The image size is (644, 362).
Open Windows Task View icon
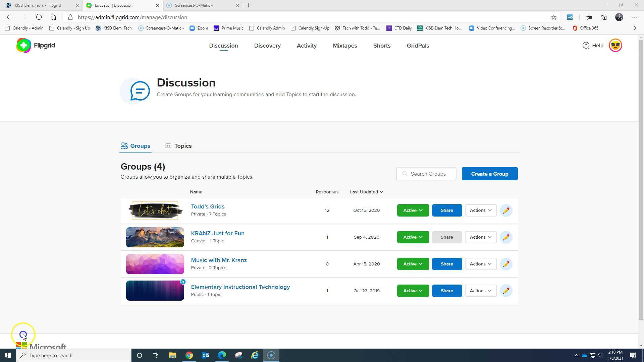coord(156,355)
